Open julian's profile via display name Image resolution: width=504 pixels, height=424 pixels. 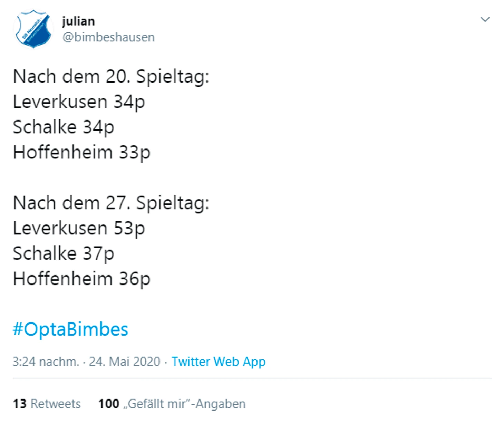coord(78,21)
